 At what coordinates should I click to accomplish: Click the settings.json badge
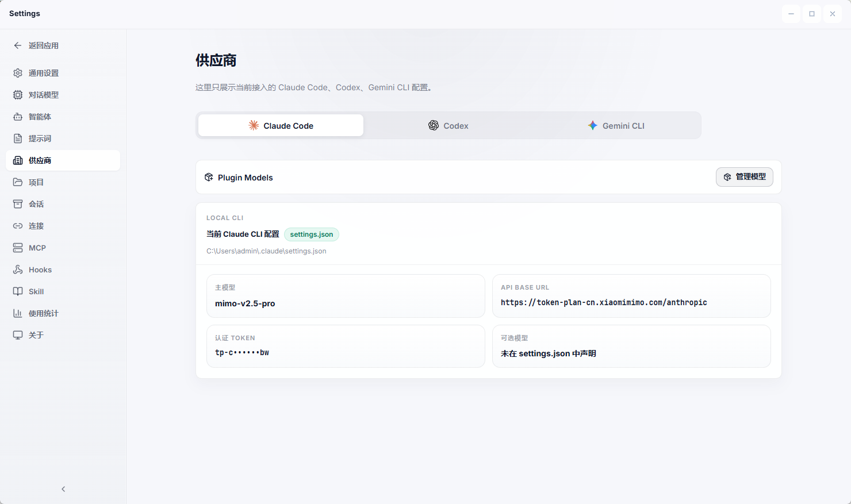tap(312, 234)
